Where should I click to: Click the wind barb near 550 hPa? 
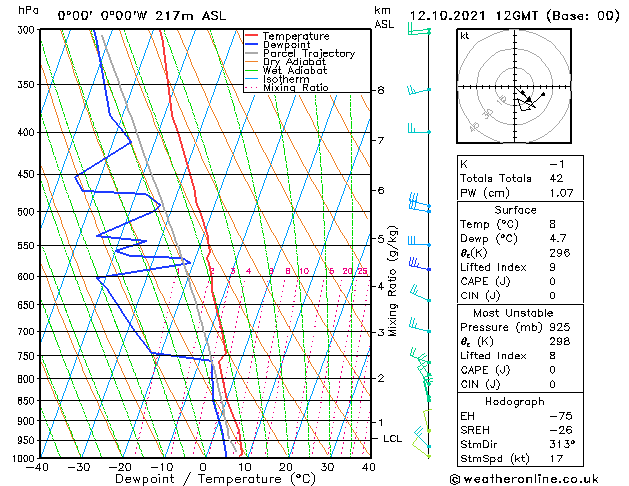pyautogui.click(x=419, y=242)
